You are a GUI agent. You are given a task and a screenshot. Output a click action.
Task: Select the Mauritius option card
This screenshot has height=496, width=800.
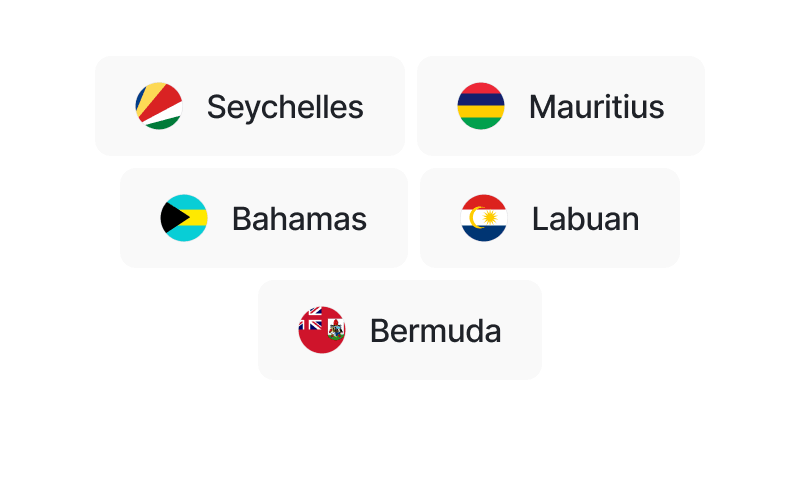coord(561,106)
